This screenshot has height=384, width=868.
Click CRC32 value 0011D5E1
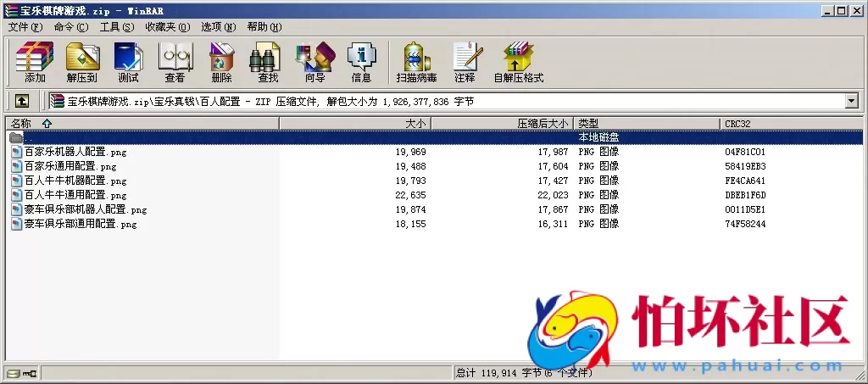coord(745,209)
